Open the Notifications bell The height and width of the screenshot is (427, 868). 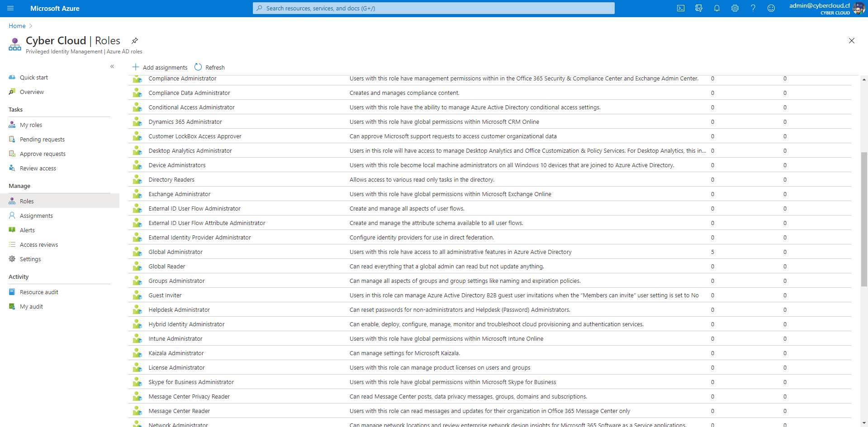point(717,8)
